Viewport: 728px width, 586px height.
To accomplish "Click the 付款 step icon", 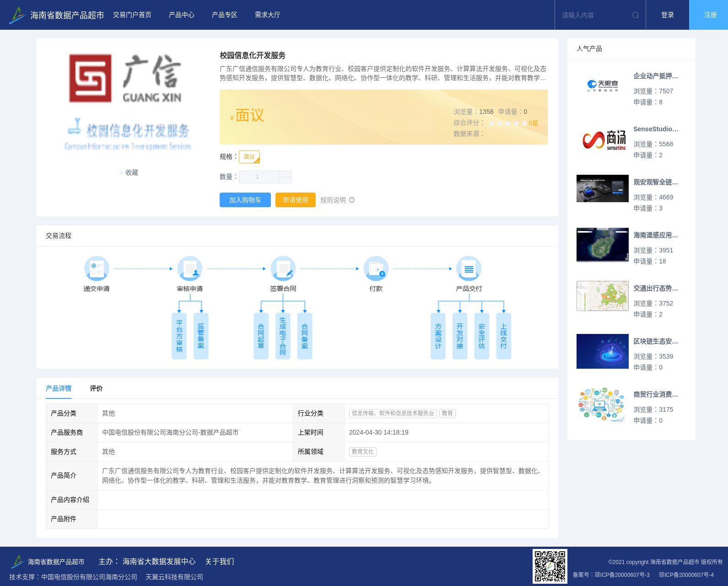I will [x=376, y=269].
